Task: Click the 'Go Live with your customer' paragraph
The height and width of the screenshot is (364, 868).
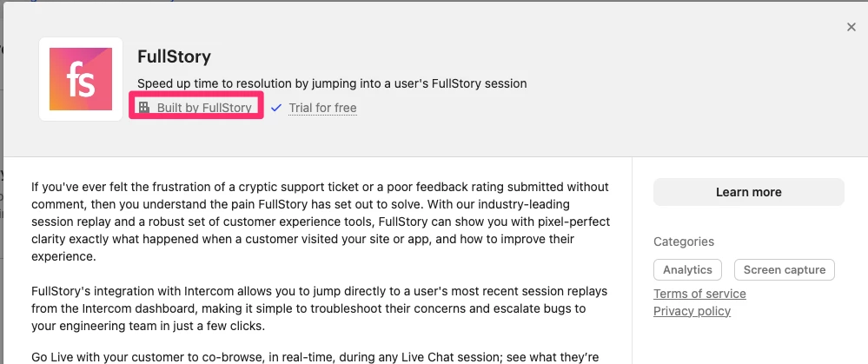Action: click(315, 357)
